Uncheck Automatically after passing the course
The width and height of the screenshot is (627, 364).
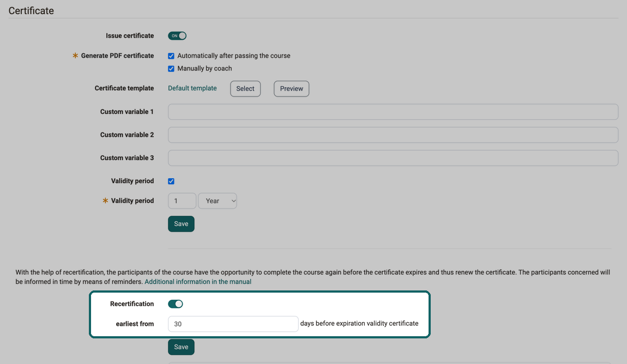pos(171,56)
